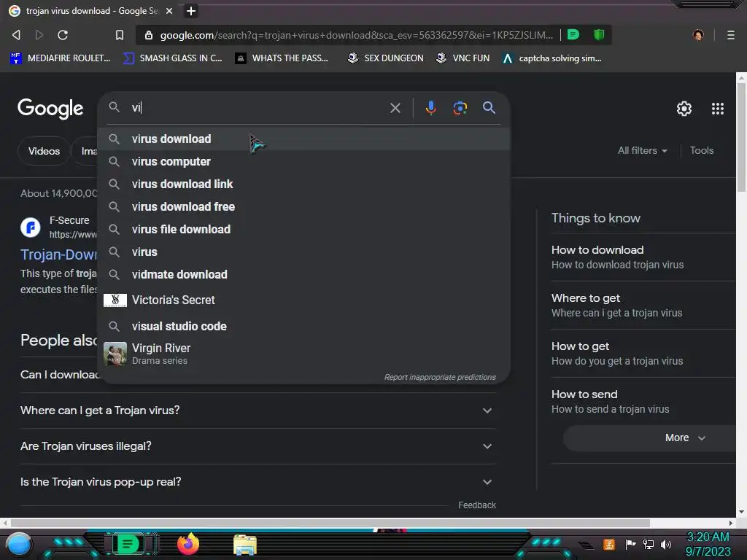Open the green chat app in taskbar
The image size is (747, 560).
(128, 544)
